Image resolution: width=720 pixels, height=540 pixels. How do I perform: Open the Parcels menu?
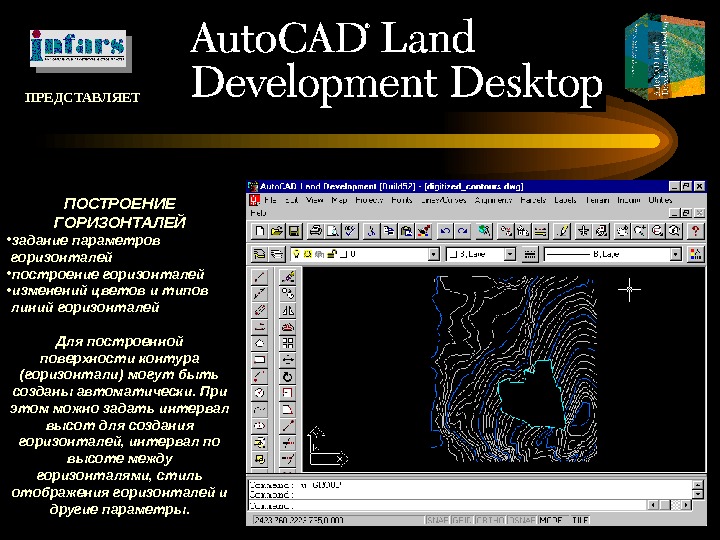coord(533,200)
